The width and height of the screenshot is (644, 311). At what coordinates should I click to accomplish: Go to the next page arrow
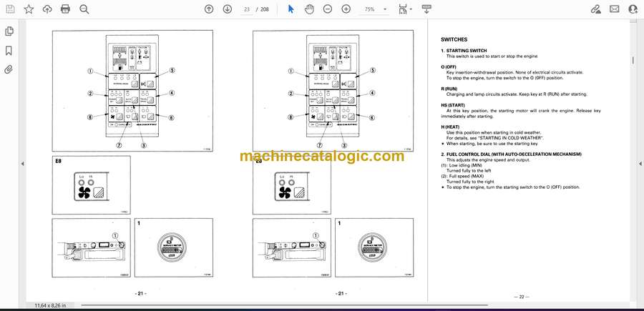tap(227, 9)
